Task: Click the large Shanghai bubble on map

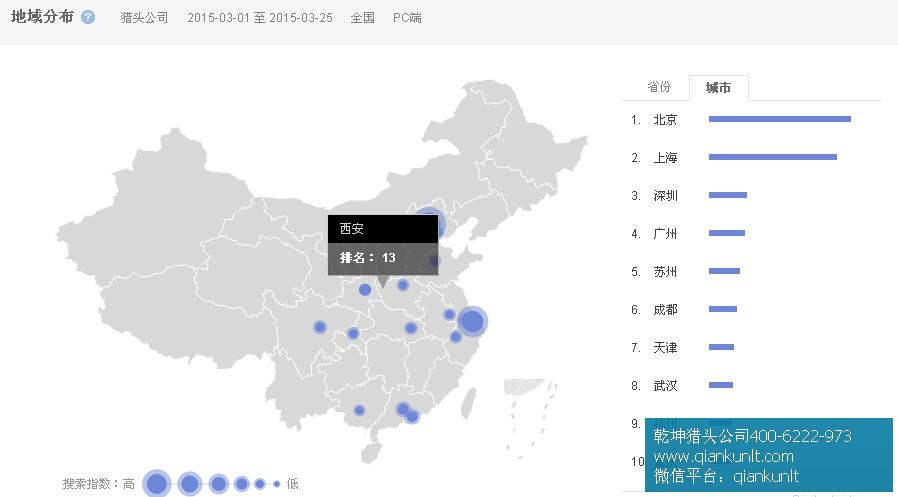Action: [x=472, y=322]
